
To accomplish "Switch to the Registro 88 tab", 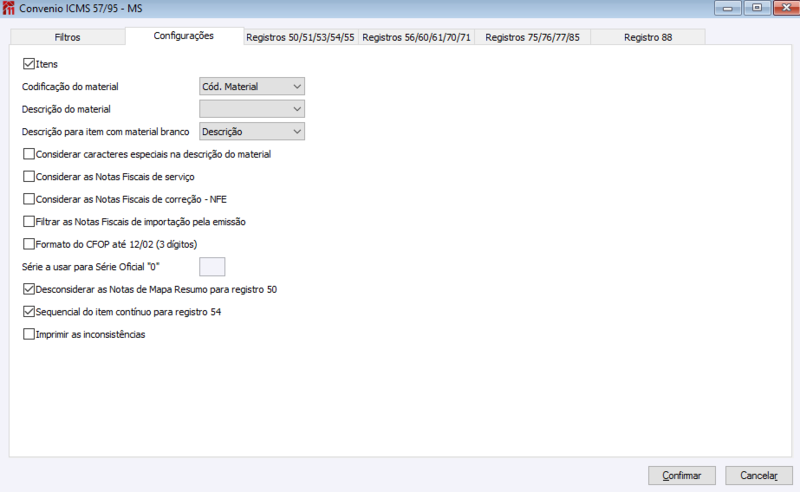I will pos(648,37).
